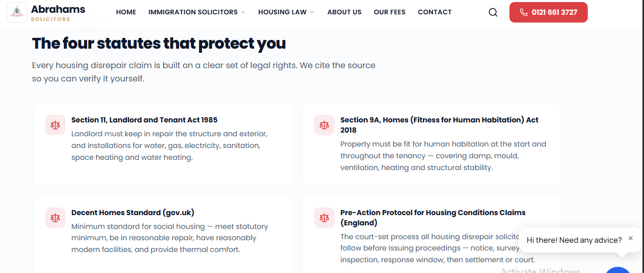
Task: Expand the Housing Law dropdown chevron
Action: (x=312, y=12)
